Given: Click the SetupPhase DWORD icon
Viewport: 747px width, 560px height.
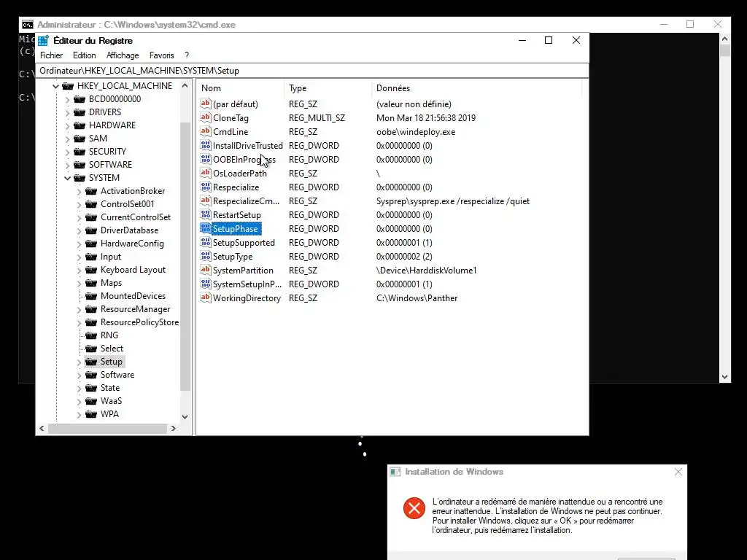Looking at the screenshot, I should click(x=205, y=228).
